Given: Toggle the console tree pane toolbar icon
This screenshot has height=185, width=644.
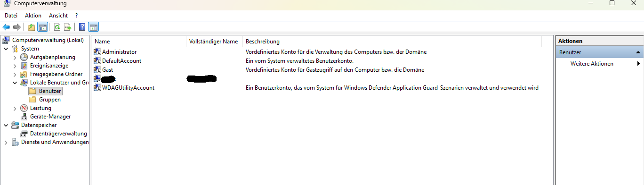Looking at the screenshot, I should coord(42,27).
